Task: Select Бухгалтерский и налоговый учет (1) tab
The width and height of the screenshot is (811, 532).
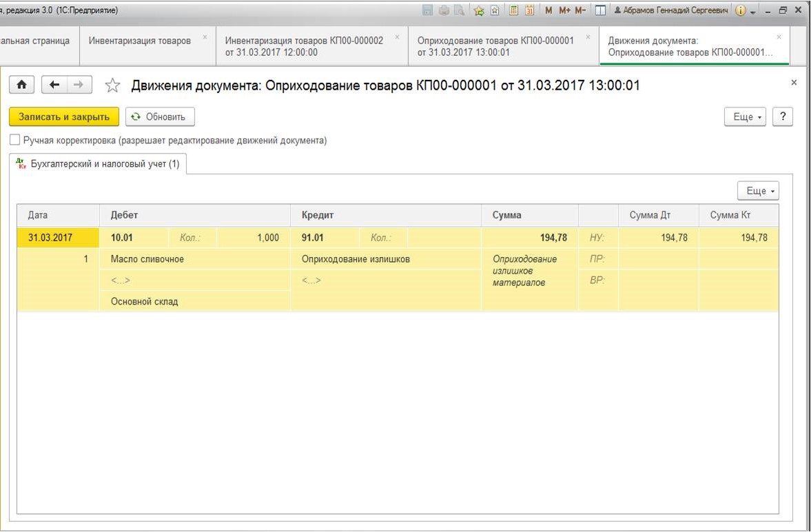Action: click(x=99, y=163)
